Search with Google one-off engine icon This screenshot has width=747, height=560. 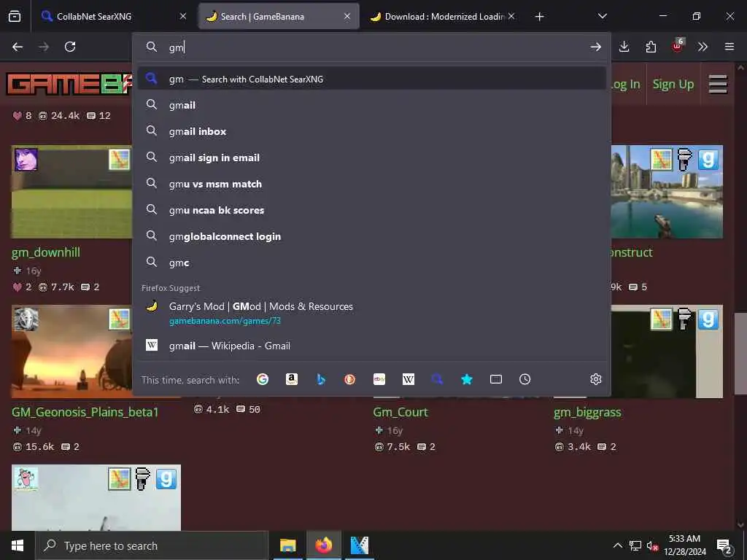tap(263, 379)
